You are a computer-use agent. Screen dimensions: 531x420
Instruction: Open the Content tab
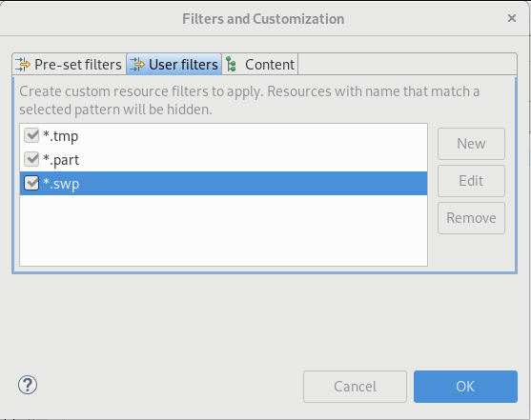tap(260, 65)
